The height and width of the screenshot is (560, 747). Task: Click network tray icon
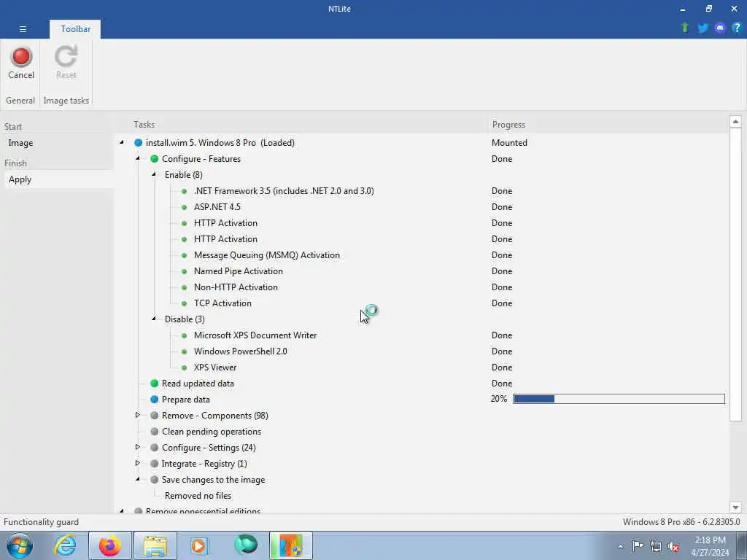656,546
